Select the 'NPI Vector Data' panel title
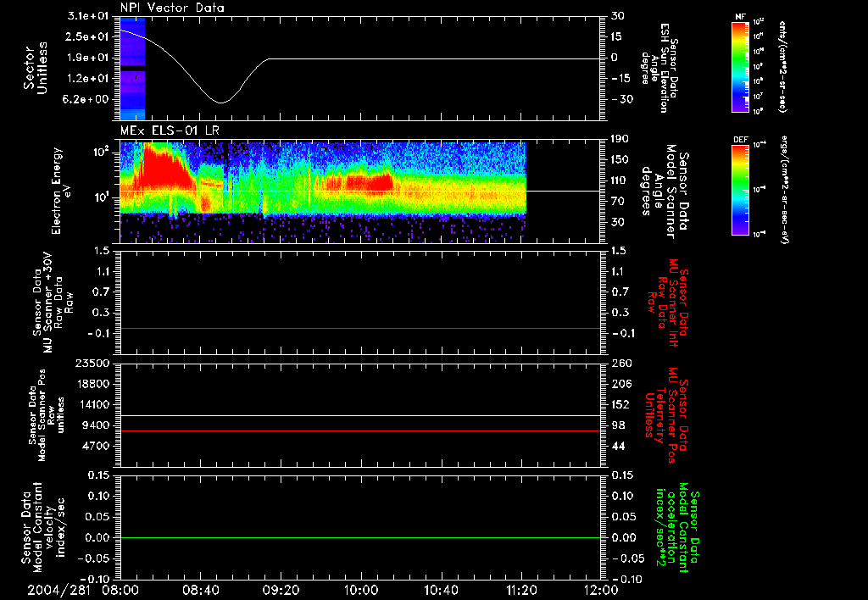Screen dimensions: 868x600 172,8
